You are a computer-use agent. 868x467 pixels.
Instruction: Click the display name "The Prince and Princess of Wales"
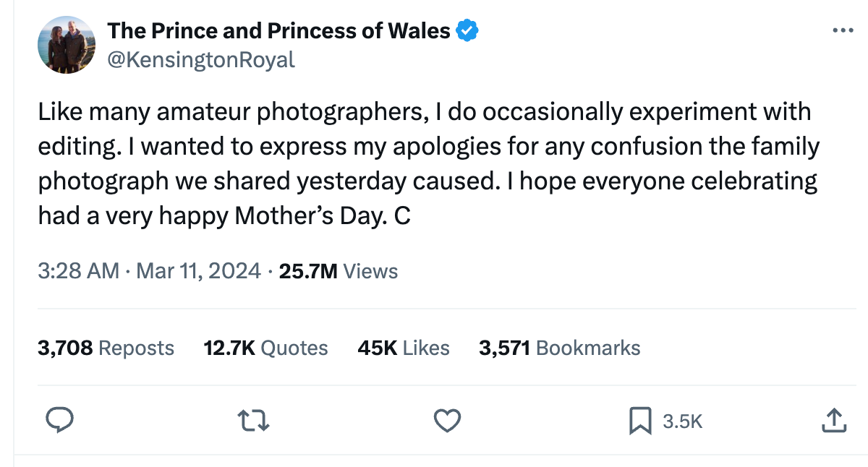tap(278, 31)
